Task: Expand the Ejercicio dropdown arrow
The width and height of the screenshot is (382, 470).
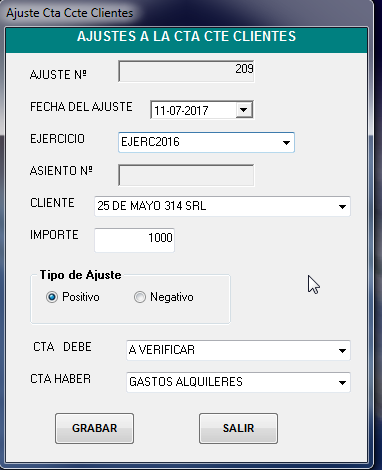Action: click(286, 143)
